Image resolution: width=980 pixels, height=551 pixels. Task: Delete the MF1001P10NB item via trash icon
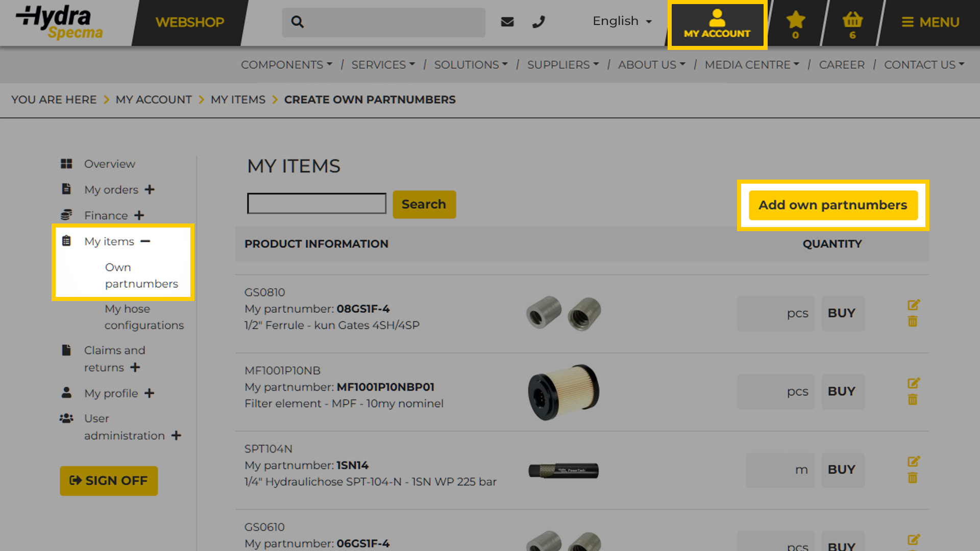[913, 400]
